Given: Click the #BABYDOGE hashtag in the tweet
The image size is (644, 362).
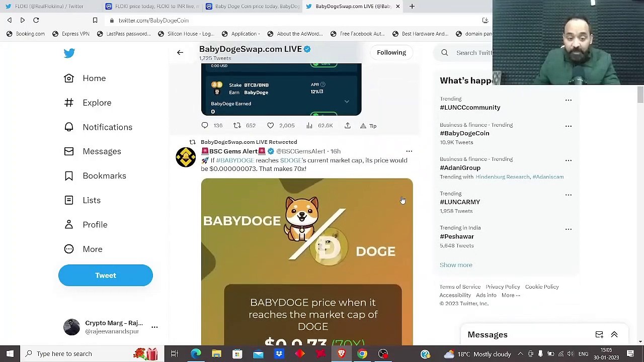Looking at the screenshot, I should click(x=235, y=160).
